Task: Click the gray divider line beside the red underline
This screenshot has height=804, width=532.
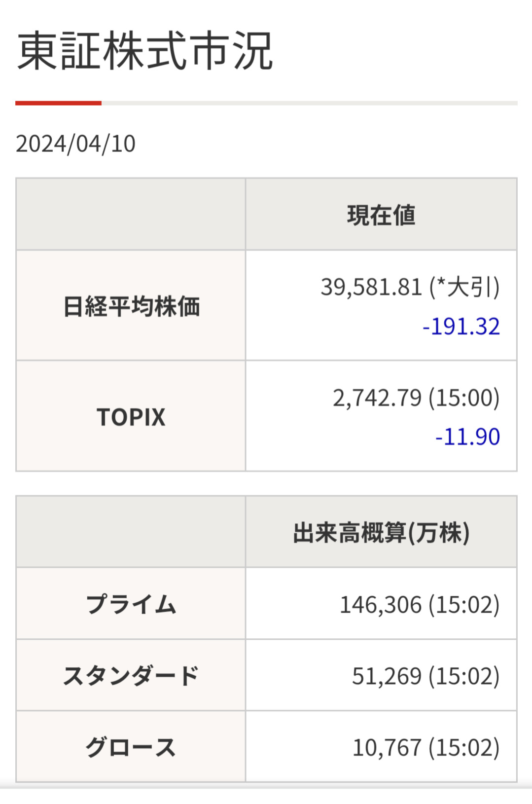Action: (309, 103)
